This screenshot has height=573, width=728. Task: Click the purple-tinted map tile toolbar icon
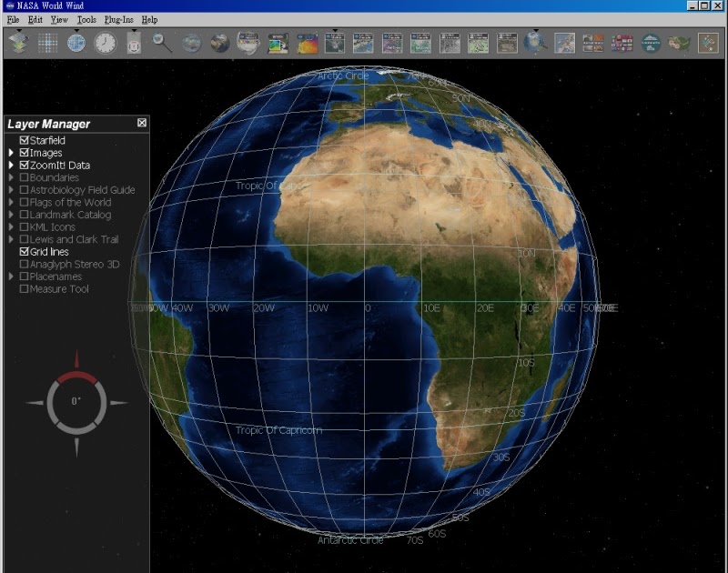pos(392,43)
